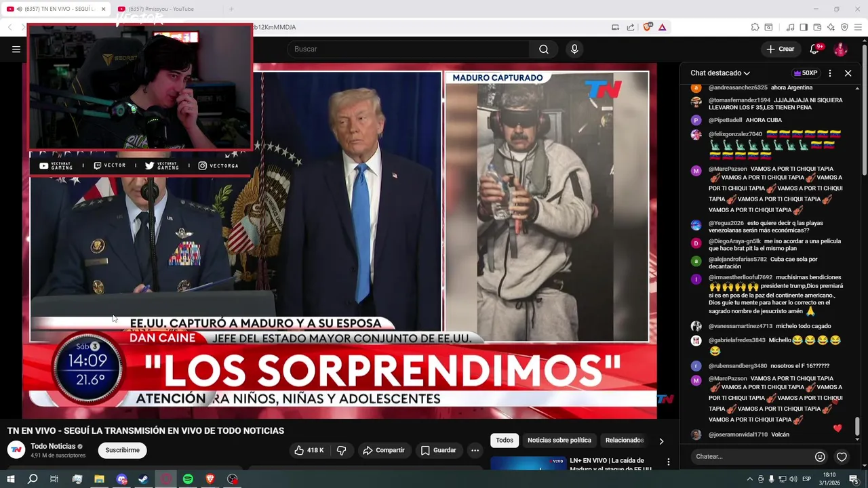Click the username @joseramonvidal1710 in chat
Viewport: 868px width, 488px height.
[x=738, y=434]
